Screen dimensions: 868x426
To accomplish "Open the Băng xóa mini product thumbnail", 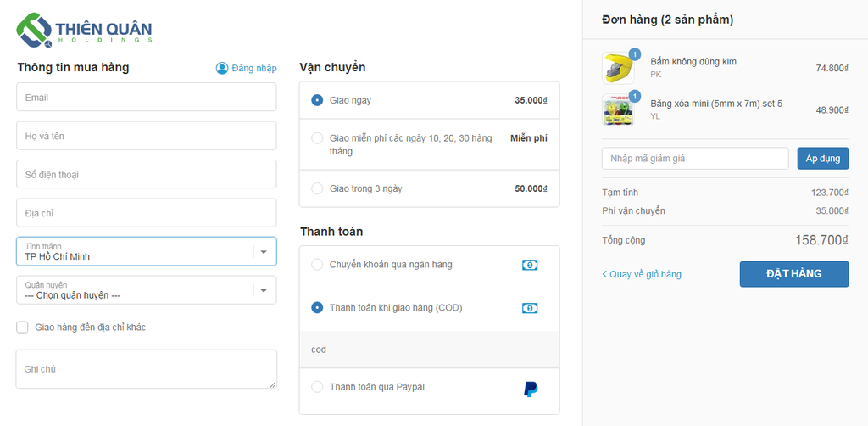I will coord(618,109).
